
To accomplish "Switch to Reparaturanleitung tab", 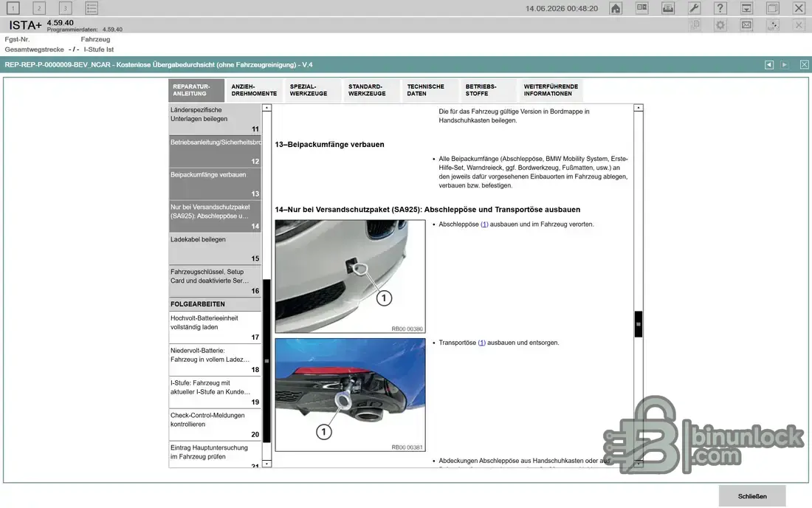I will point(196,90).
